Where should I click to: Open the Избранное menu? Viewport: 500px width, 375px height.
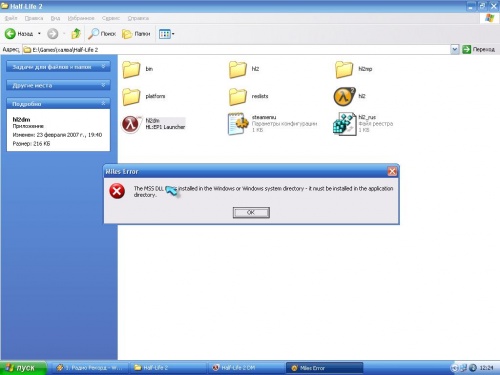[81, 18]
